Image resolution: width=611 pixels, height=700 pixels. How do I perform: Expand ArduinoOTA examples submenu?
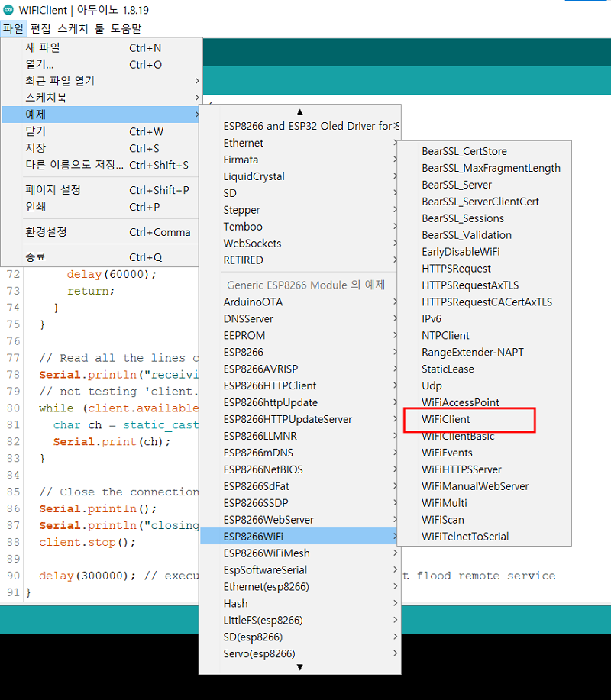(299, 302)
